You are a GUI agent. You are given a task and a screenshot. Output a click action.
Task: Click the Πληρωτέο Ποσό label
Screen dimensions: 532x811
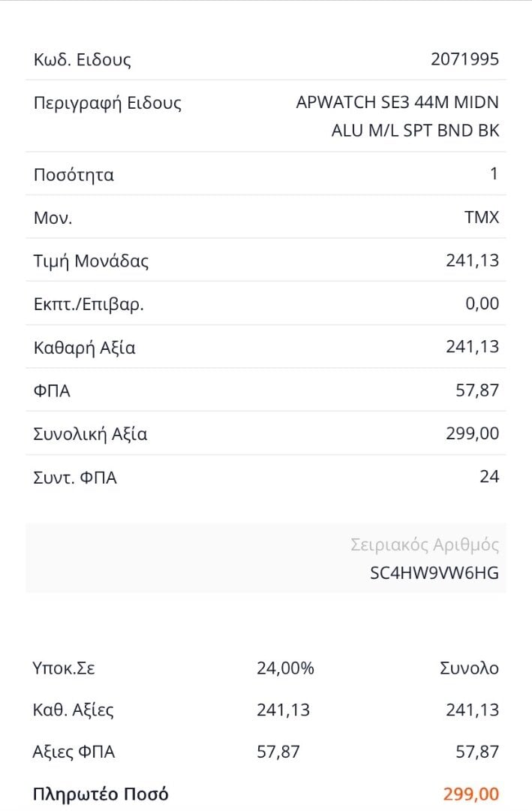(101, 794)
